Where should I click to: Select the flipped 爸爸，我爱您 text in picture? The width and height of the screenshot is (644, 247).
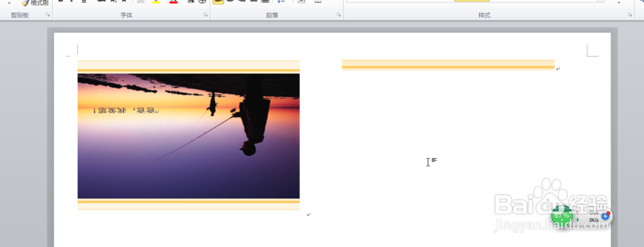point(126,110)
